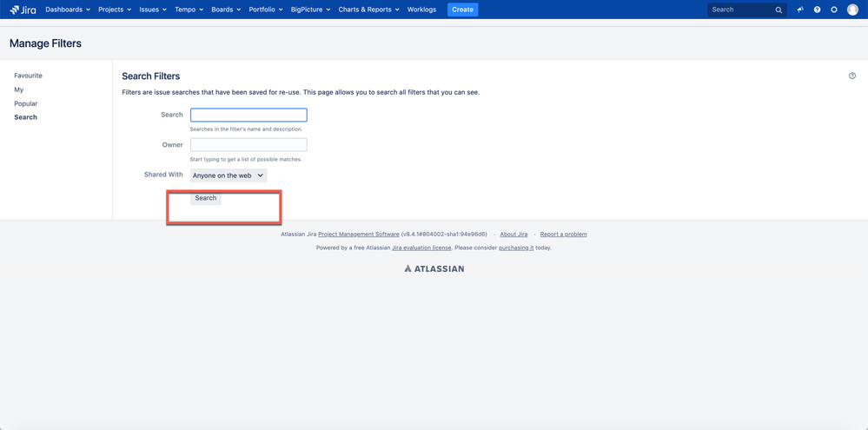The image size is (868, 430).
Task: Open the Administration gear menu
Action: point(833,10)
